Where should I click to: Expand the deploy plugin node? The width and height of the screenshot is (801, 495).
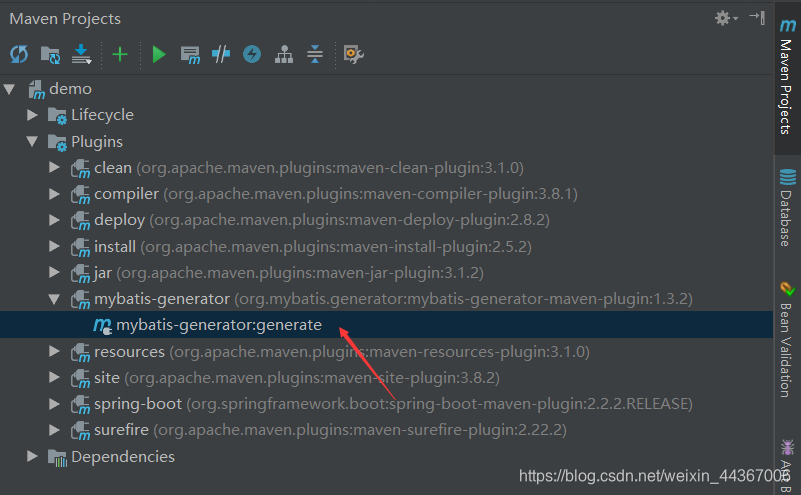tap(54, 220)
